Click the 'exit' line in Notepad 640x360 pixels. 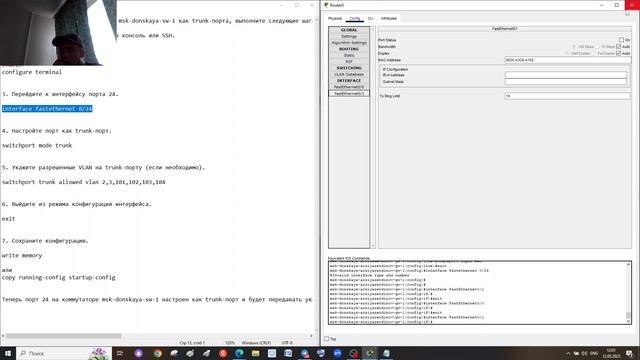coord(8,219)
